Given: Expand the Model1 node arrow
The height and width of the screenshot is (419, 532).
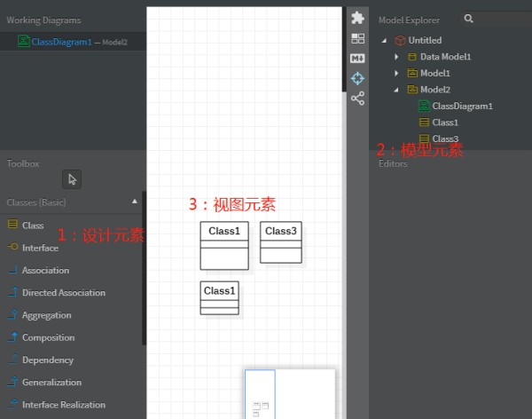Looking at the screenshot, I should 396,73.
